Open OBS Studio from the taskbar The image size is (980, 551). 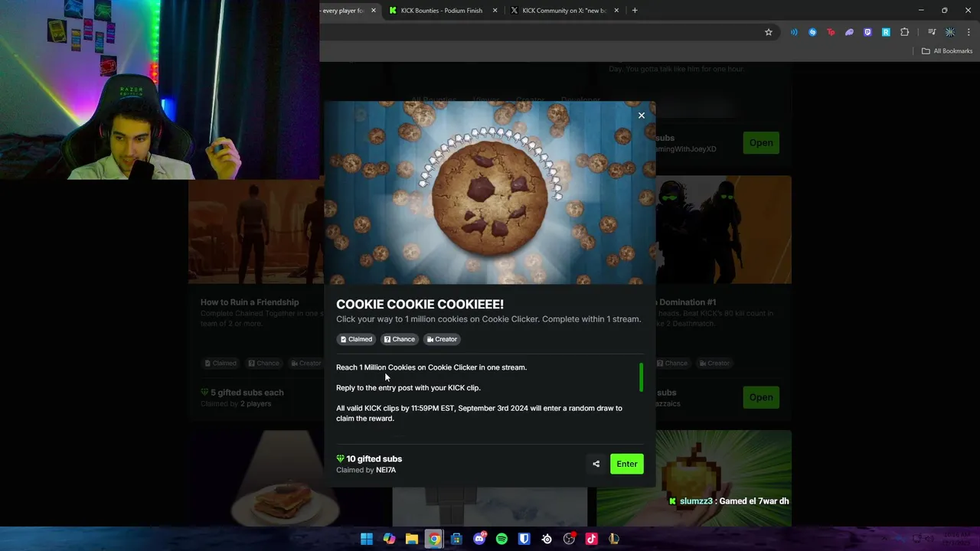569,539
